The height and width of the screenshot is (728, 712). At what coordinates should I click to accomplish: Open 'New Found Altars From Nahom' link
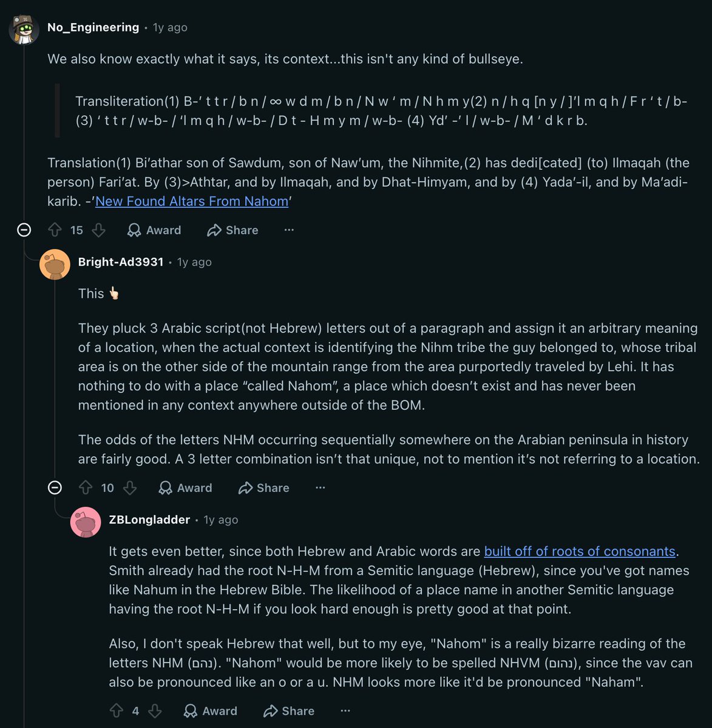point(192,201)
